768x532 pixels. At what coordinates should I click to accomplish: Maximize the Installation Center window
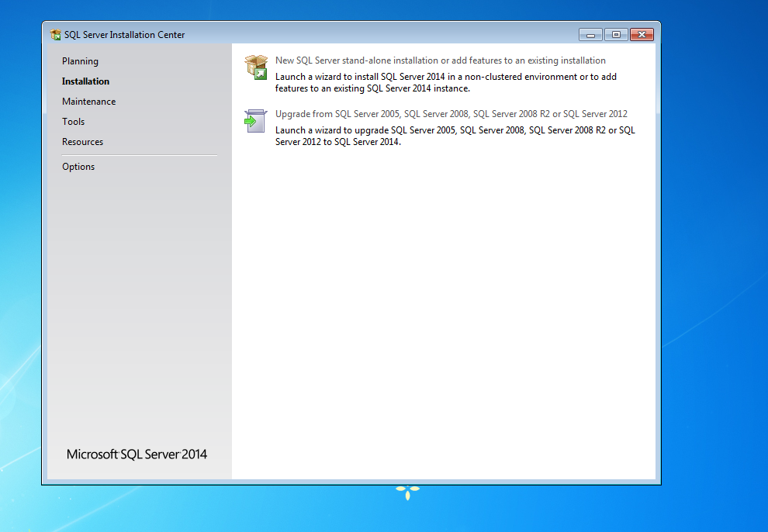615,34
